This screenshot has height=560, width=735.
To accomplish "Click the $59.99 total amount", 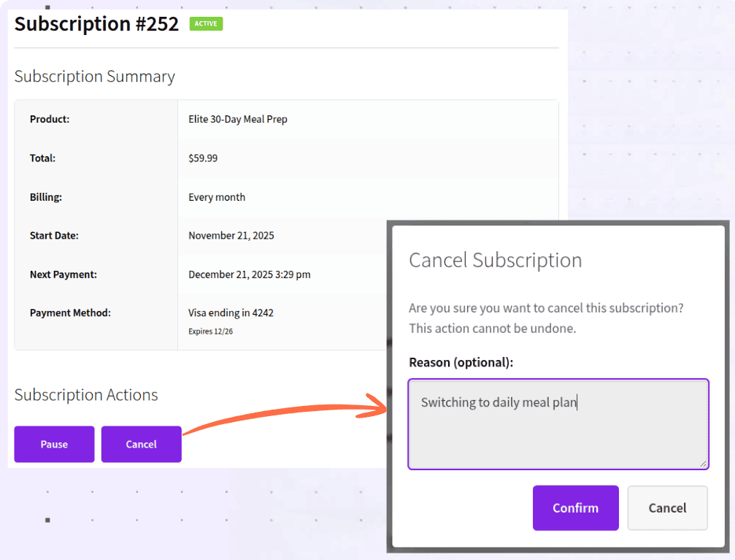I will click(202, 158).
